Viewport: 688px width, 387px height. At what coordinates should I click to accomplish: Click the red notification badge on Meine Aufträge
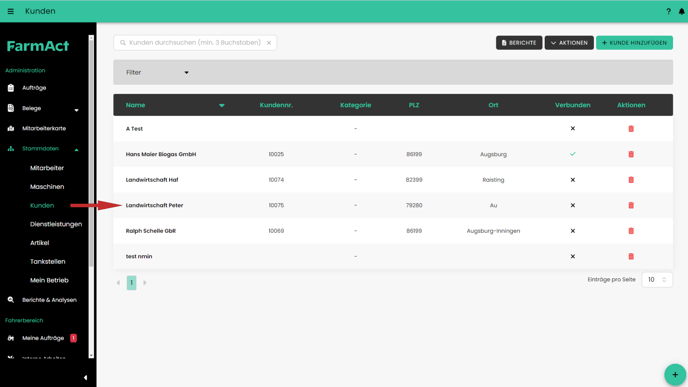coord(73,338)
